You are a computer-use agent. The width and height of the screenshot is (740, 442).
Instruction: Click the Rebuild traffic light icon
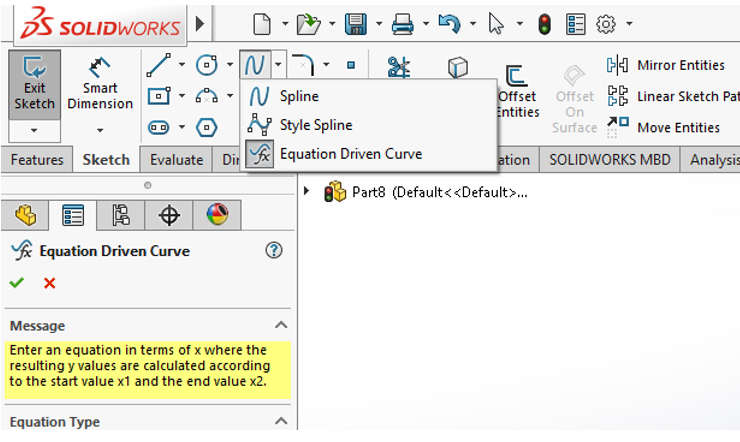click(x=545, y=24)
